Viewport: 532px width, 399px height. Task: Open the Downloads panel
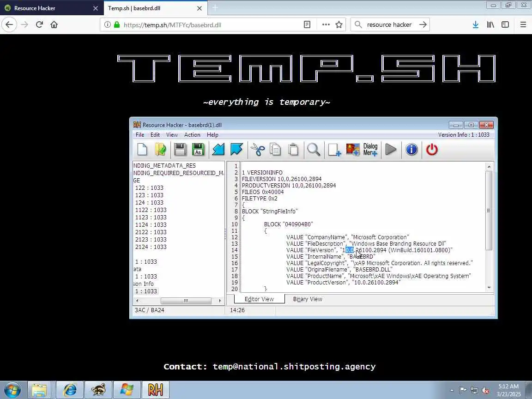click(x=475, y=24)
